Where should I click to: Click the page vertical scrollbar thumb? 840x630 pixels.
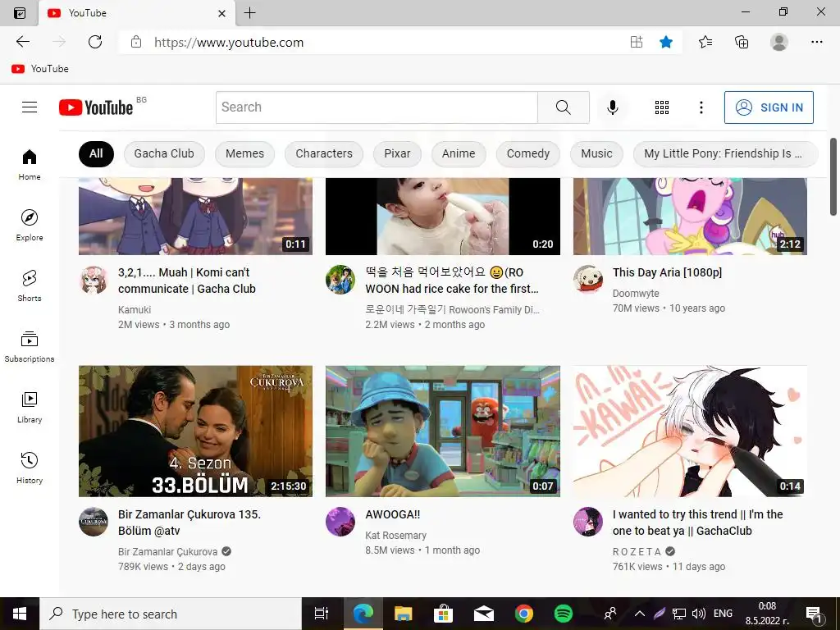(x=833, y=177)
